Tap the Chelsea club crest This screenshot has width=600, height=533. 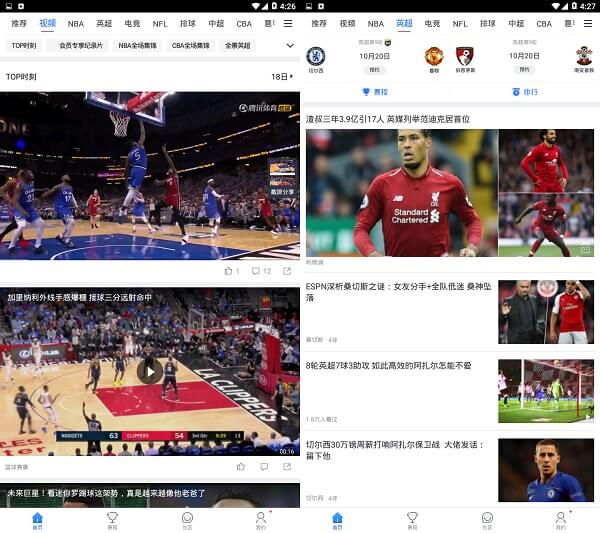click(x=316, y=56)
